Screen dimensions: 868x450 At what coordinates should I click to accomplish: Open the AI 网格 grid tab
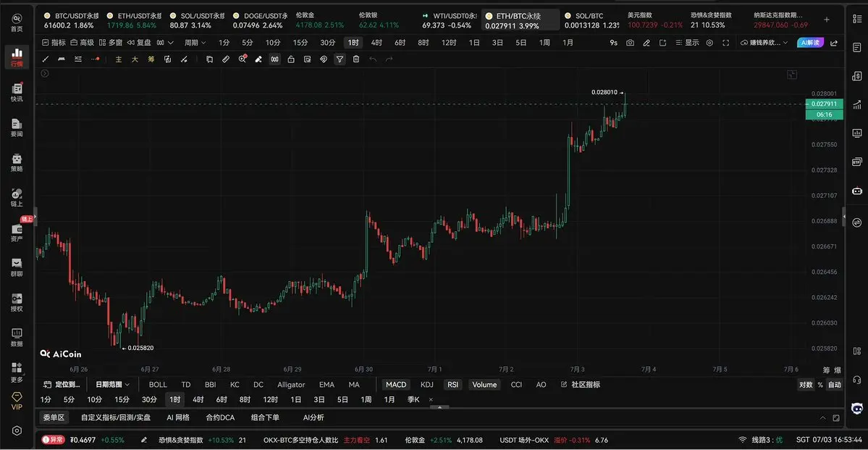click(x=177, y=418)
